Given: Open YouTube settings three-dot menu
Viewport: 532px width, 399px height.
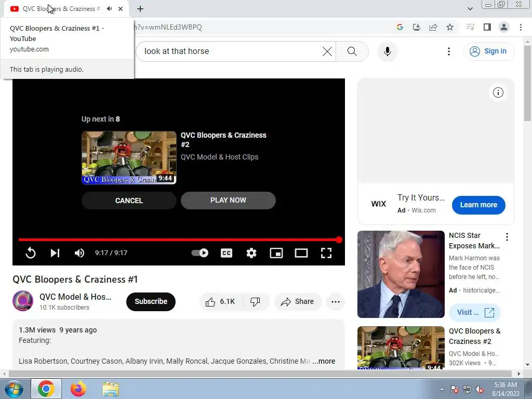Looking at the screenshot, I should [x=448, y=51].
